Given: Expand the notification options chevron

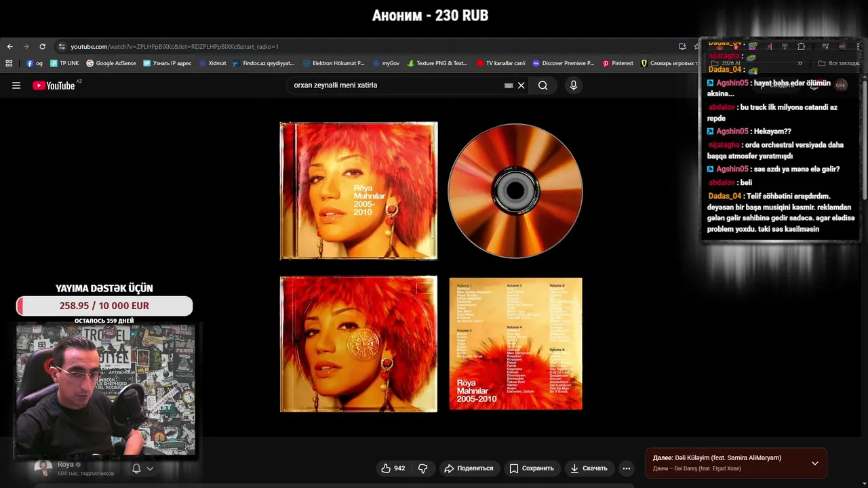Looking at the screenshot, I should point(150,468).
